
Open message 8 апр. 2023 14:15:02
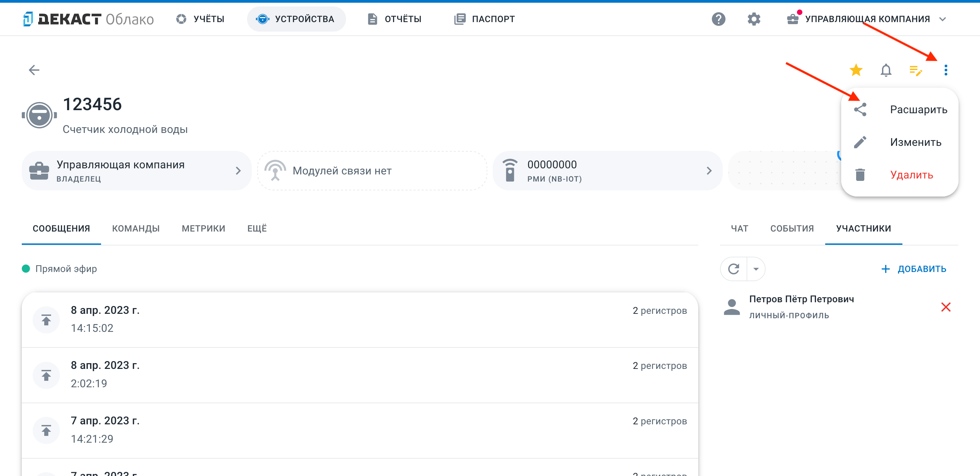tap(360, 320)
